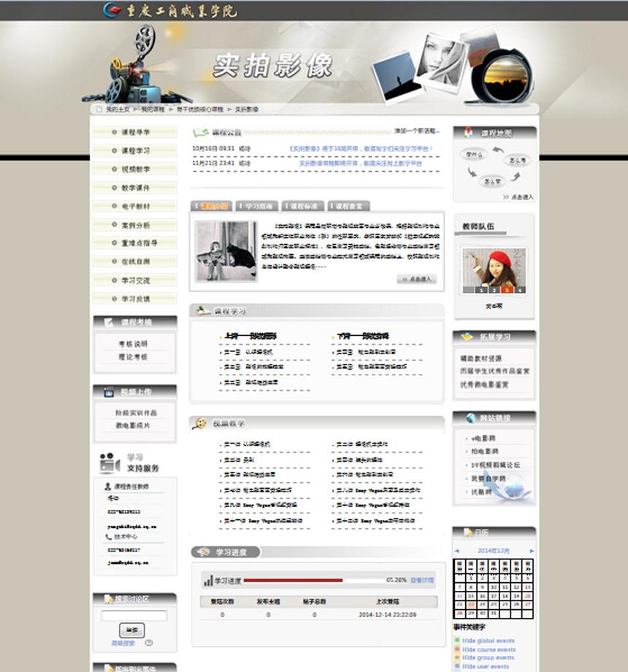
Task: Click the 点击进入 button under course intro
Action: [417, 279]
